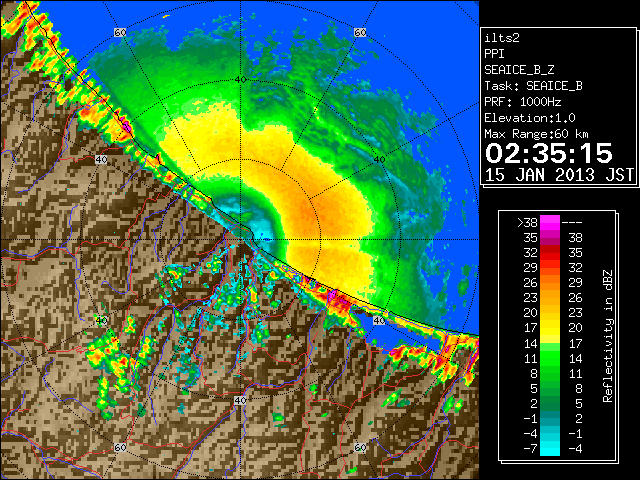The width and height of the screenshot is (640, 480).
Task: Click the radar site name "ilts2"
Action: pyautogui.click(x=502, y=38)
